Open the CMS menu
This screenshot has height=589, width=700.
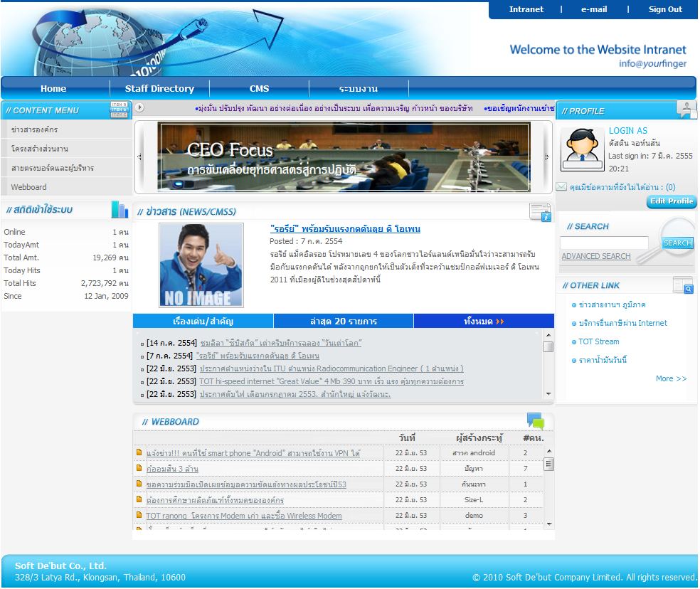260,88
